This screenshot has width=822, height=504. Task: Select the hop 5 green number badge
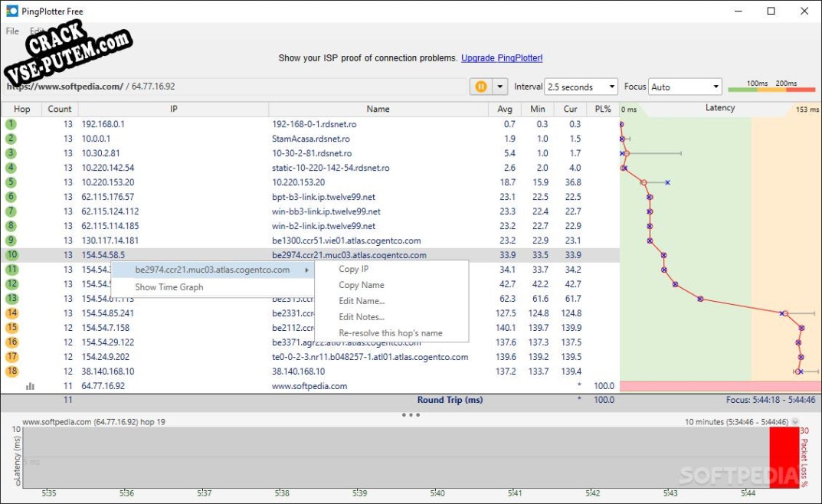pyautogui.click(x=11, y=182)
